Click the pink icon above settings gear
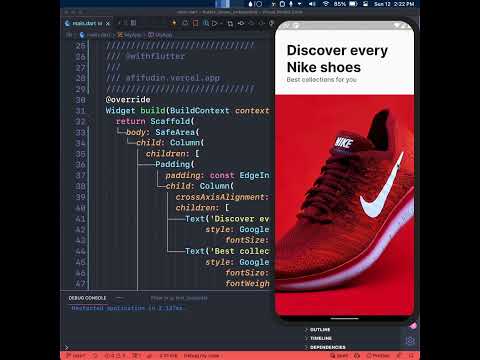Image resolution: width=480 pixels, height=360 pixels. point(413,326)
